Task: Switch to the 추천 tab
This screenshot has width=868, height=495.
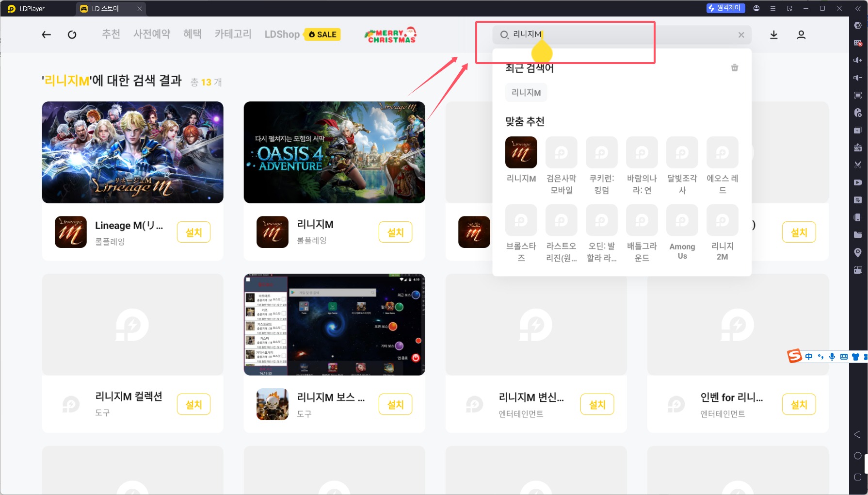Action: click(111, 34)
